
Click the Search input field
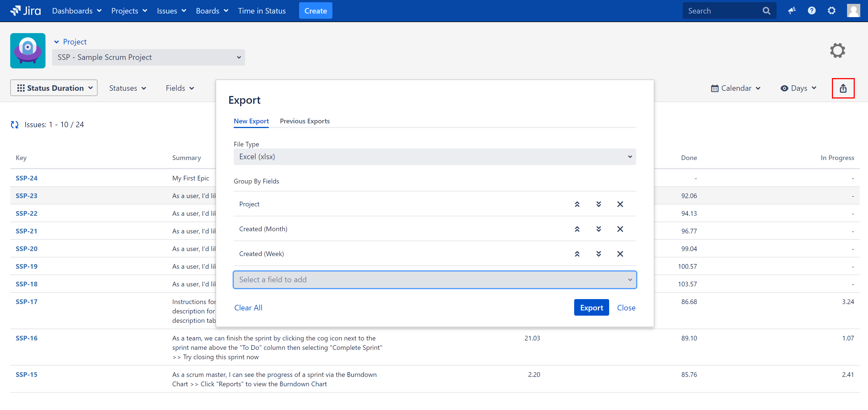click(x=723, y=11)
